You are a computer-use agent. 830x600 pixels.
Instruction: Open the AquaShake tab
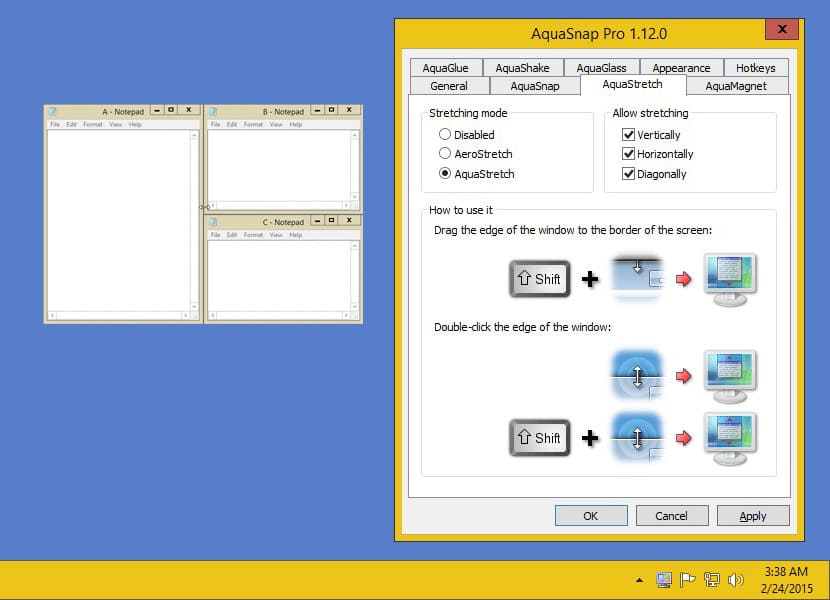click(522, 68)
